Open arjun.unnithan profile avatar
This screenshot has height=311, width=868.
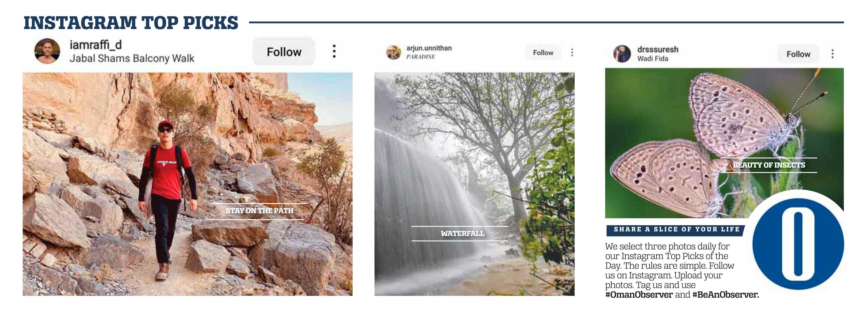[393, 52]
